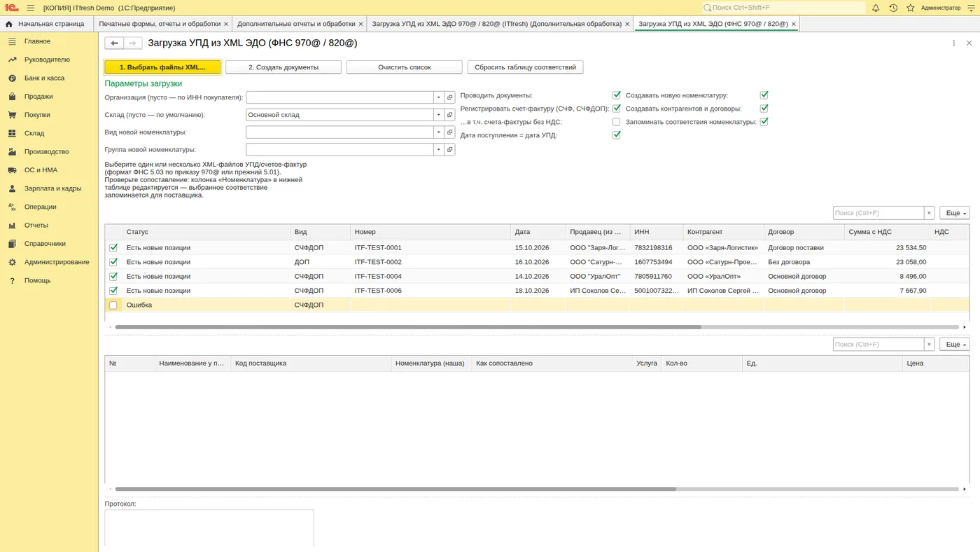Enable счета-фактуры без НДС checkbox
Image resolution: width=980 pixels, height=552 pixels.
(x=617, y=122)
